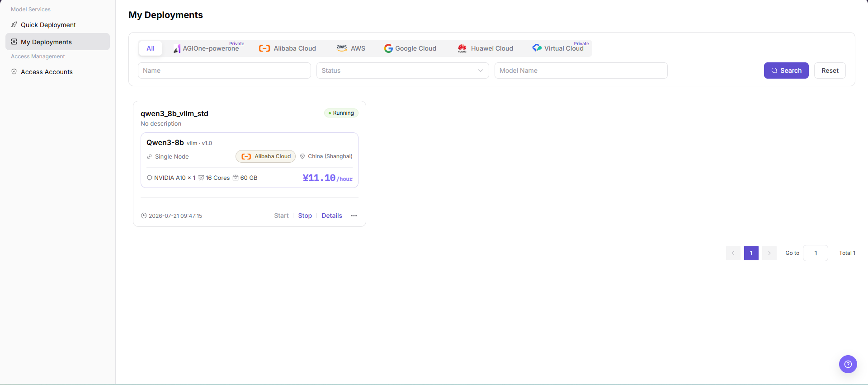Click the No description text
Viewport: 868px width, 385px height.
click(161, 124)
